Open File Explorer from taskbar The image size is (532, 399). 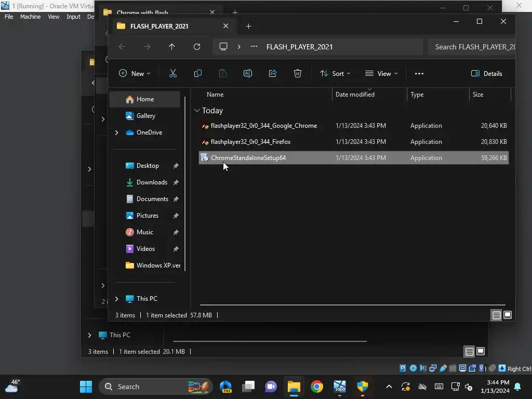294,387
